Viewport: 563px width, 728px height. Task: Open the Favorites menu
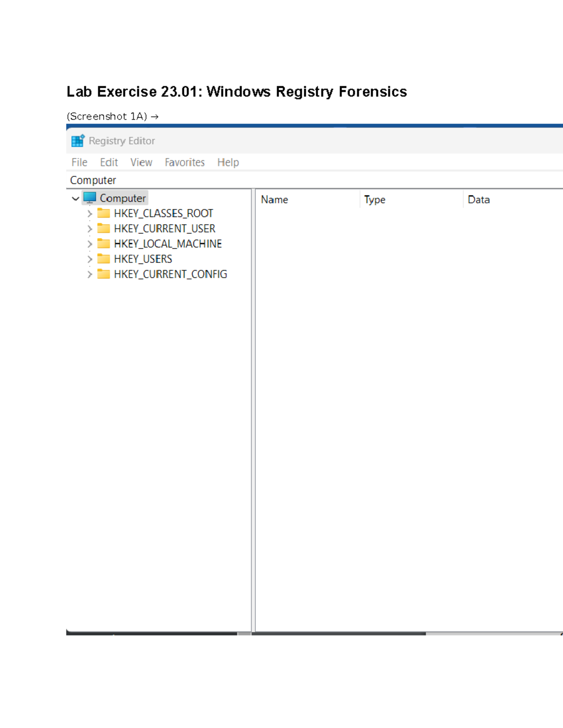[184, 162]
